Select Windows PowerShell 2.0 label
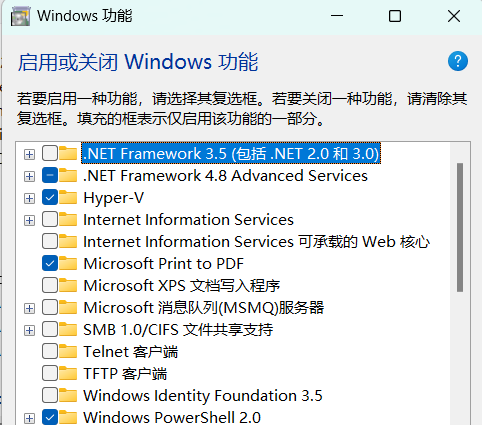Image resolution: width=482 pixels, height=425 pixels. [172, 417]
